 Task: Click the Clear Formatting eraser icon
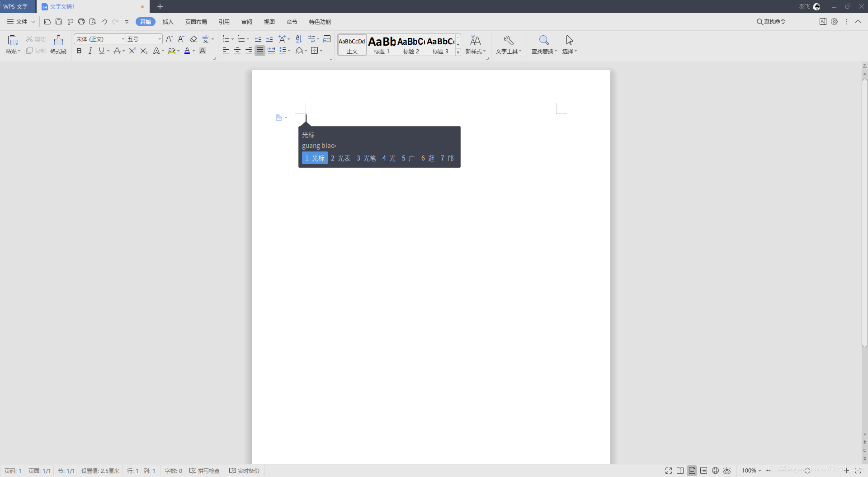point(193,39)
